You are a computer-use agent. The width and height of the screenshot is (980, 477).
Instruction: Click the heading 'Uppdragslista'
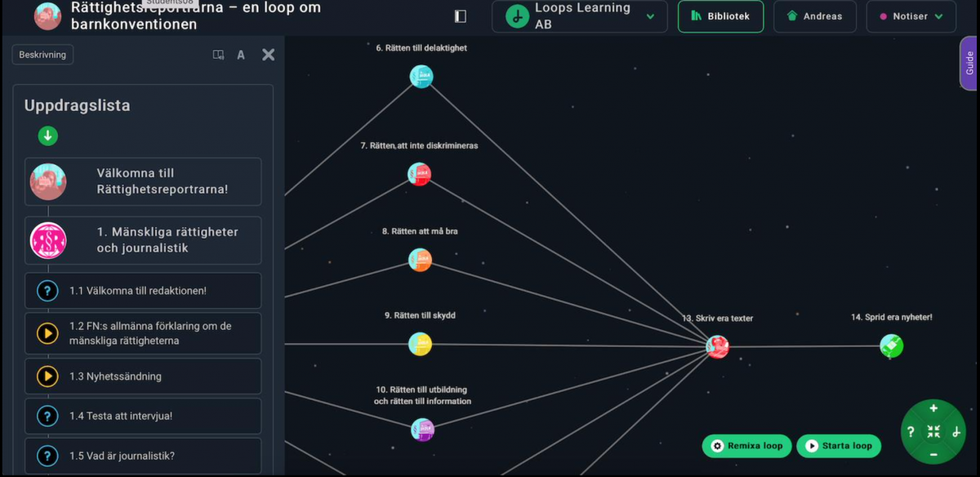pos(78,105)
